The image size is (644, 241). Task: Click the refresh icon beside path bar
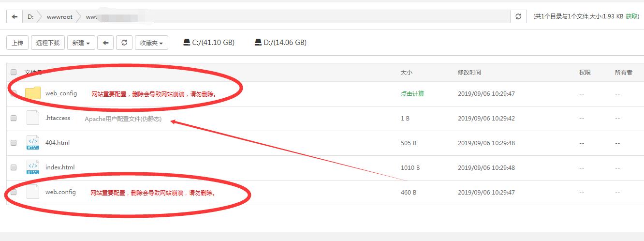(518, 17)
